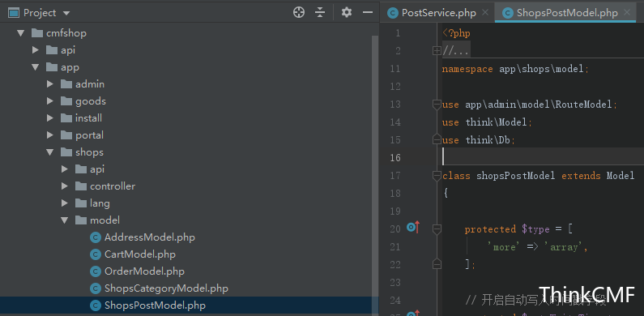The image size is (644, 316).
Task: Select the model folder icon
Action: (81, 220)
